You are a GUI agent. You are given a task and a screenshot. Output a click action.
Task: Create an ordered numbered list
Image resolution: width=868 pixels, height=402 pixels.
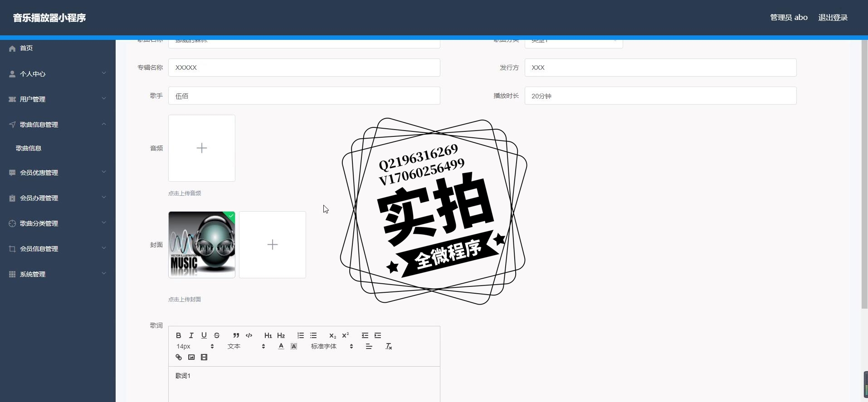[301, 335]
